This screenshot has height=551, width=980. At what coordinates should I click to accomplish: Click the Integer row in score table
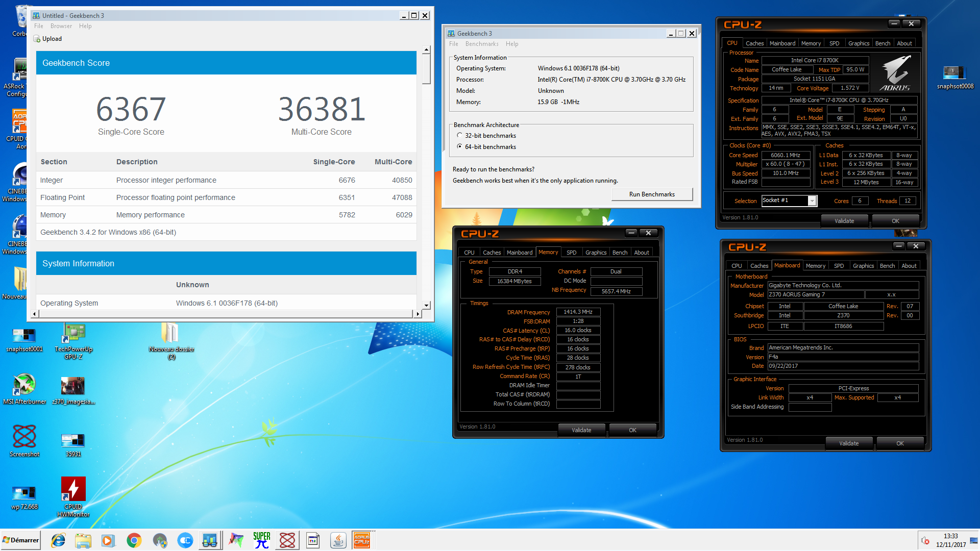pos(226,180)
